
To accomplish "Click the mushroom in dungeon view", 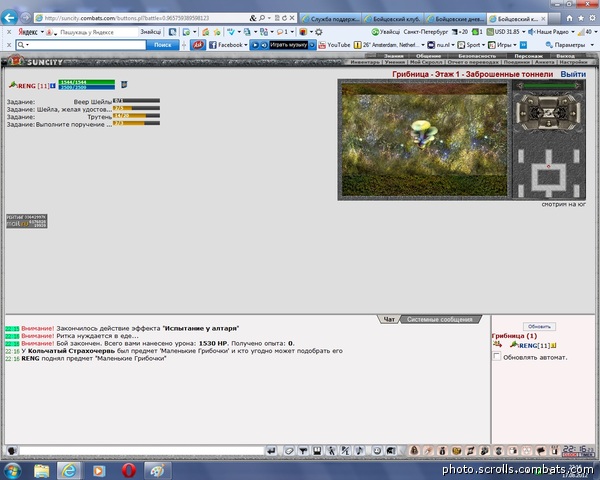I will tap(424, 134).
